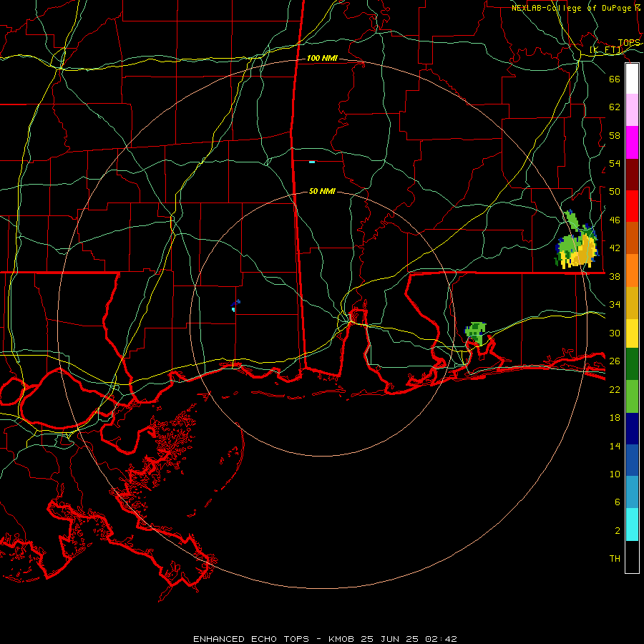Click the '54' legend value

[615, 163]
